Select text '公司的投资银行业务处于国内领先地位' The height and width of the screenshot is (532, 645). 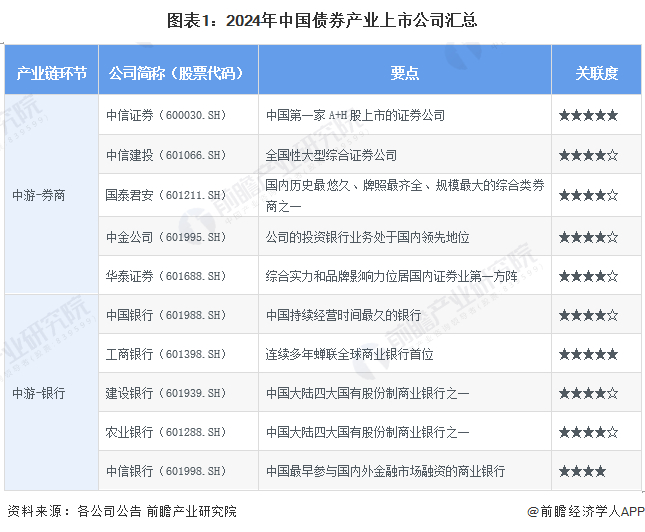click(x=367, y=237)
